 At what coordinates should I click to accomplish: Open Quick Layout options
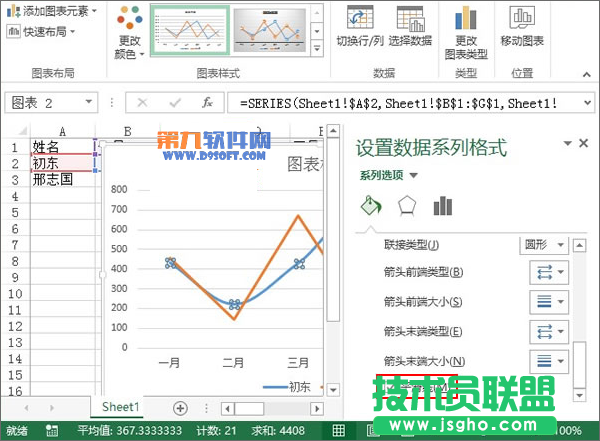point(41,31)
